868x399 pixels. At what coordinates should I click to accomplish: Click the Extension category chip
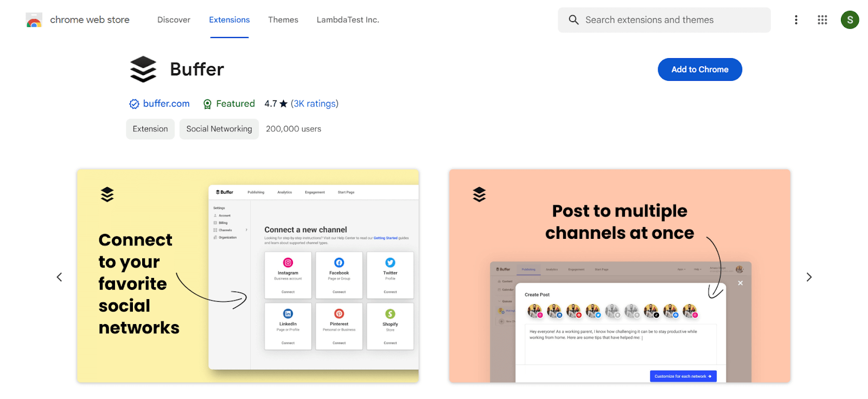click(x=150, y=129)
